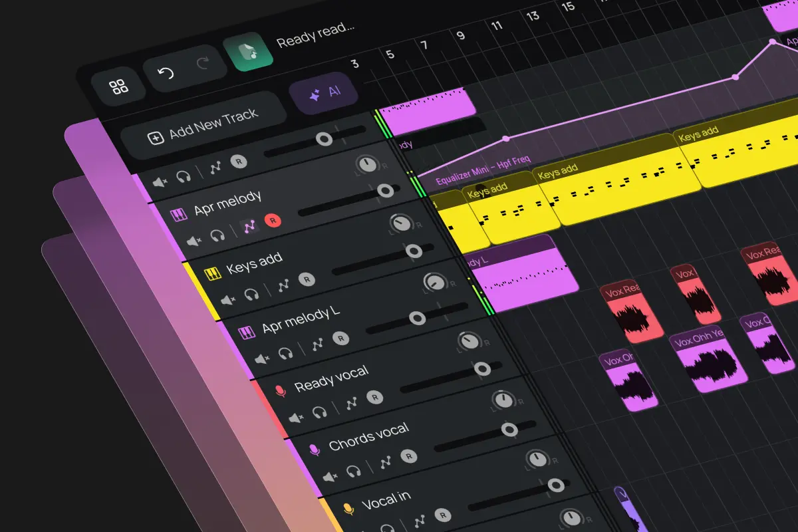Click the Chords vocal pan knob
Screen dimensions: 798x532
(503, 400)
